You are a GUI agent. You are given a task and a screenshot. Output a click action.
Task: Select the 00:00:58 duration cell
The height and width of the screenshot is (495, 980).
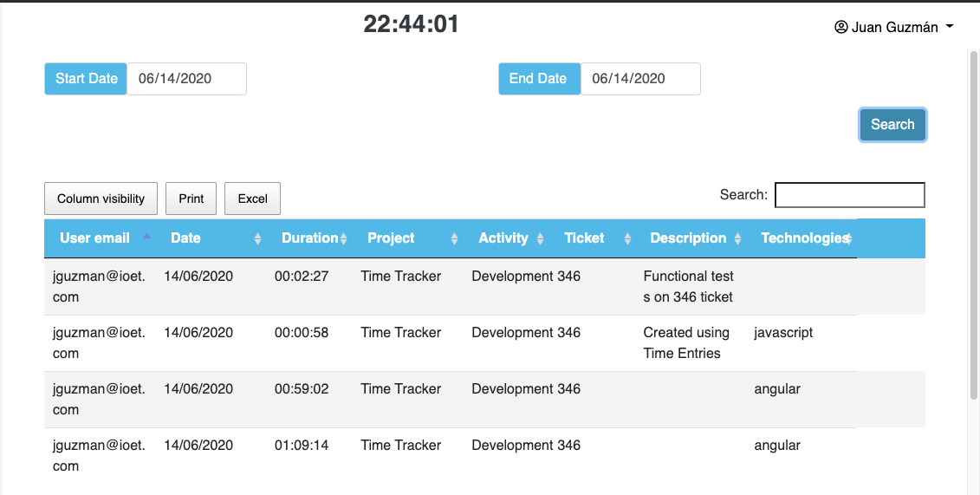[x=302, y=333]
